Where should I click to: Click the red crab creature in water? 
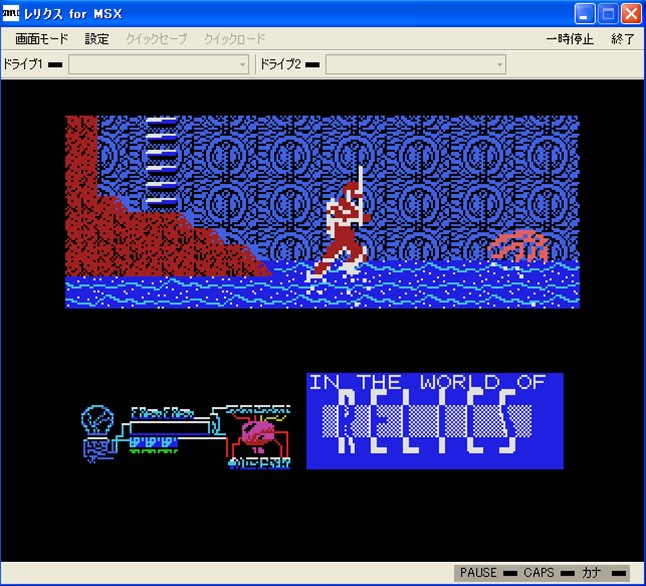[518, 246]
